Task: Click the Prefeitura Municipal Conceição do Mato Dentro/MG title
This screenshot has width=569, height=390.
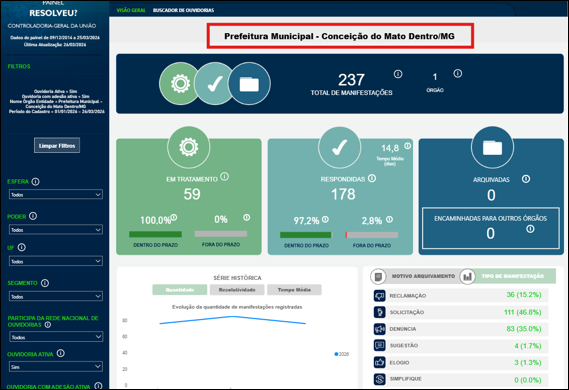Action: [339, 36]
